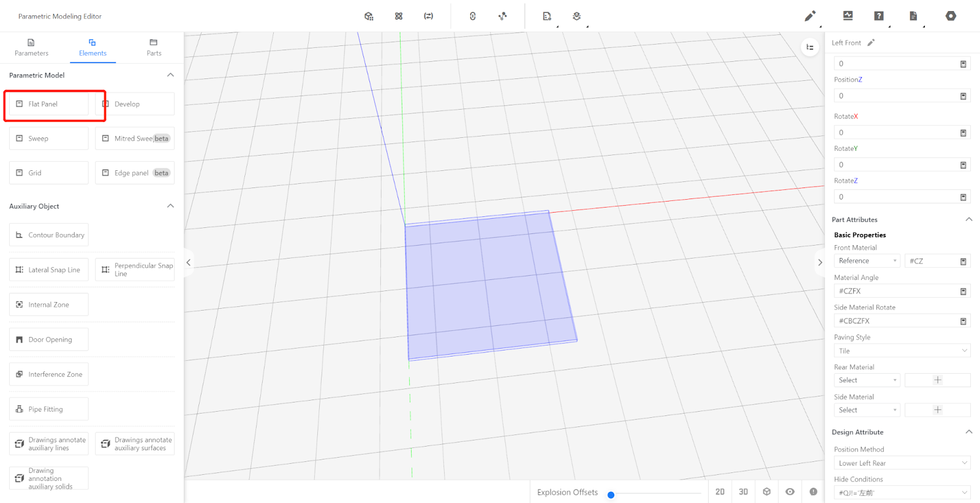Toggle visibility with the eye icon

coord(790,491)
